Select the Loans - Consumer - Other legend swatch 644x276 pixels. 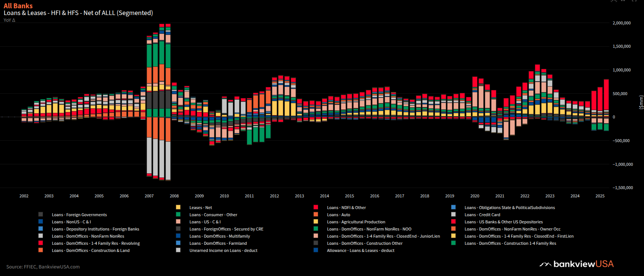[178, 214]
